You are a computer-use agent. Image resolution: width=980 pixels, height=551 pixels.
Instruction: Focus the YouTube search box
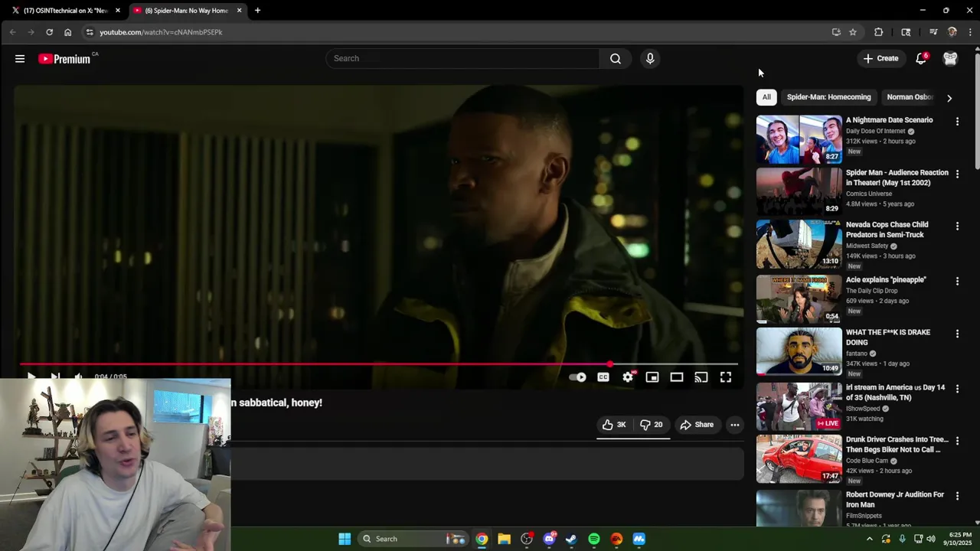[463, 58]
